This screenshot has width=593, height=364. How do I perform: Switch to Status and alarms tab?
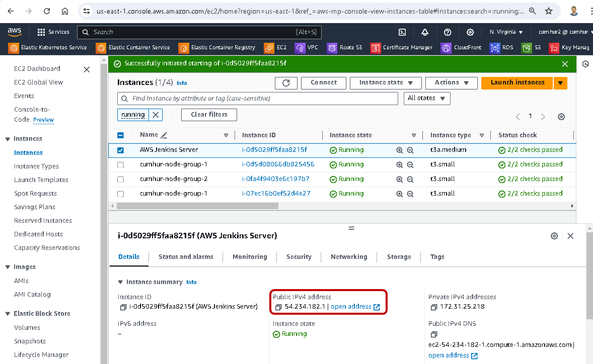click(x=186, y=257)
